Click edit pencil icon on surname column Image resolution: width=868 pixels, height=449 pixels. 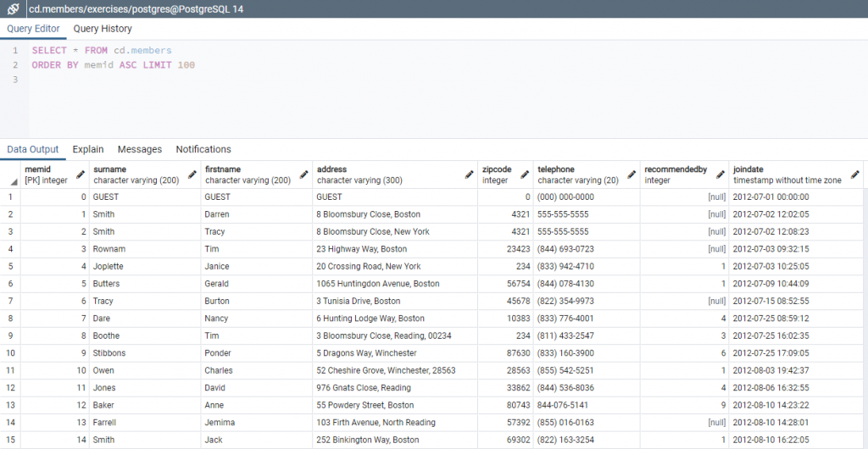tap(192, 175)
